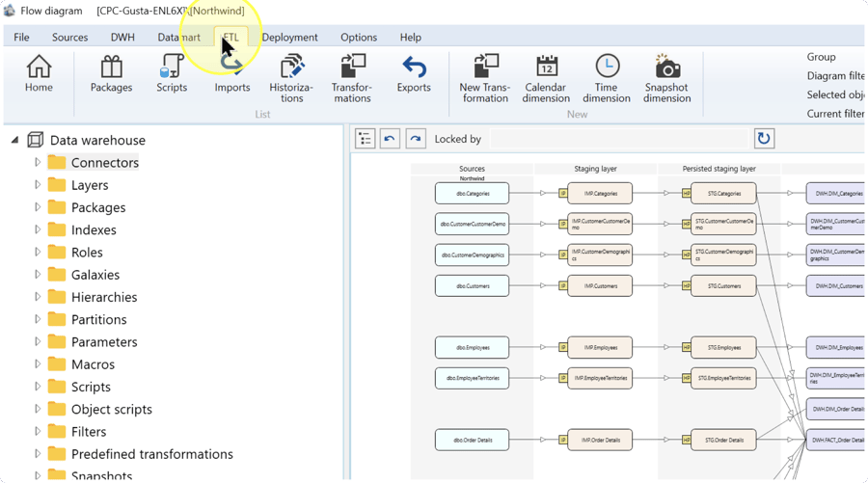Select the Filters tree item

89,432
